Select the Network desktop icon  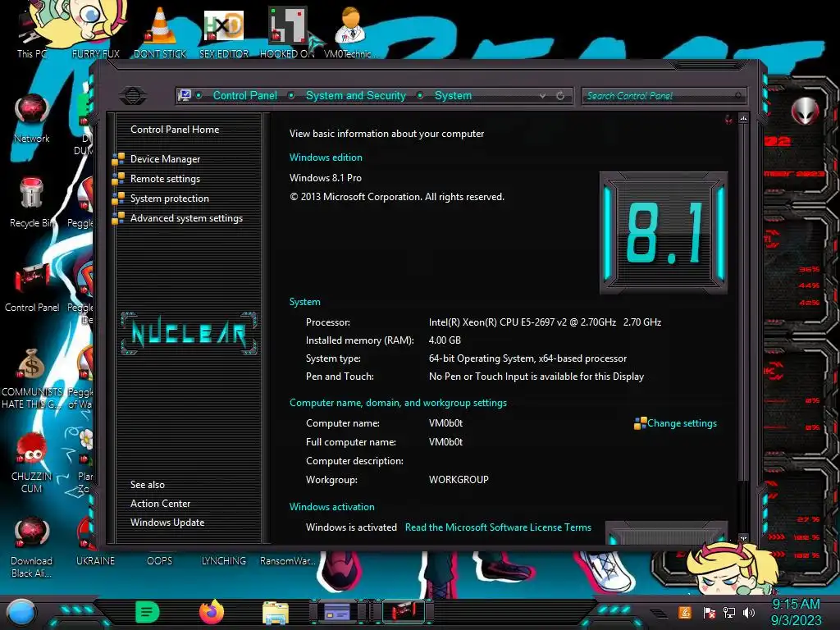click(32, 119)
